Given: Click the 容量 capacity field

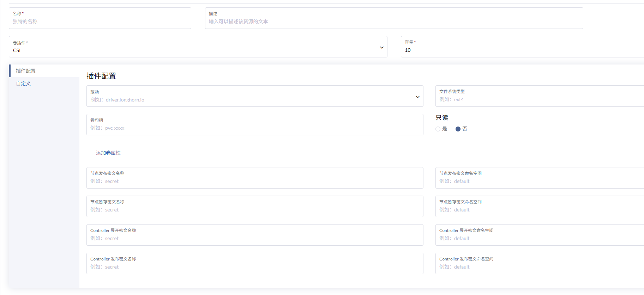Looking at the screenshot, I should point(522,50).
